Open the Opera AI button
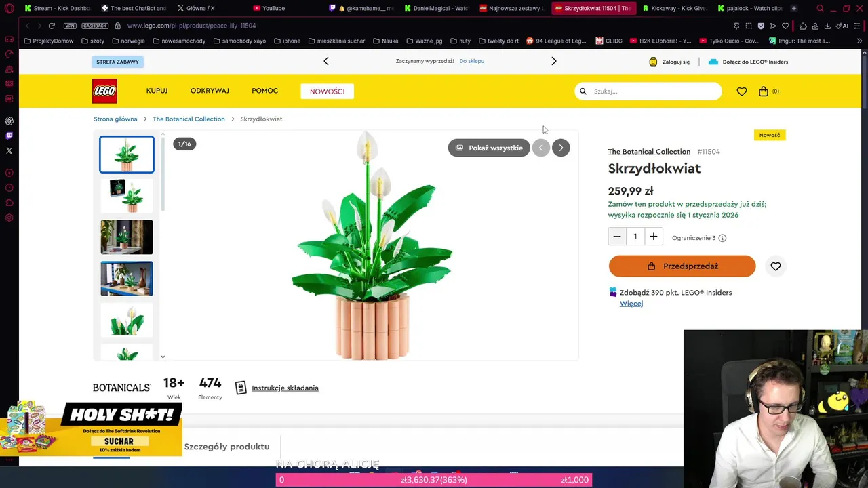The height and width of the screenshot is (488, 868). pos(842,26)
